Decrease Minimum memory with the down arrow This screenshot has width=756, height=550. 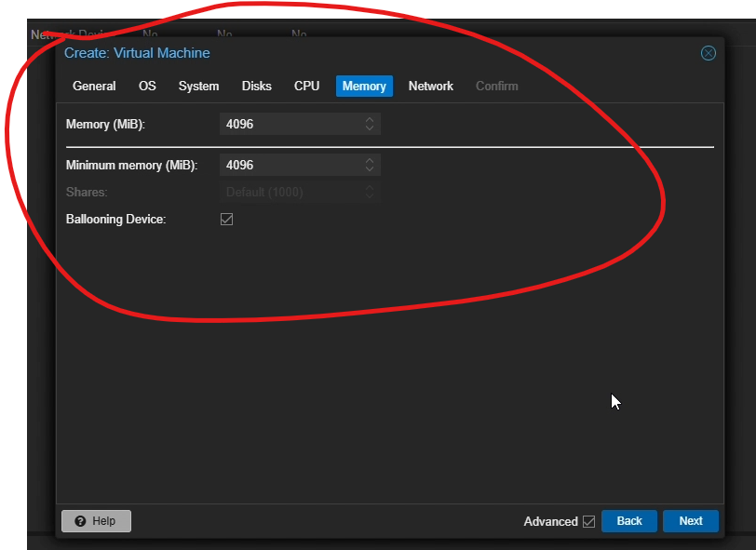click(370, 169)
